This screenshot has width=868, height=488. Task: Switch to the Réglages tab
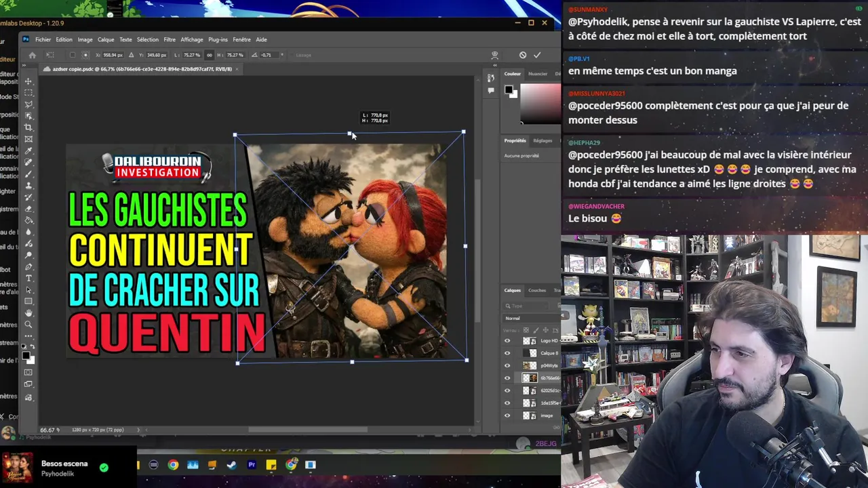pos(542,140)
